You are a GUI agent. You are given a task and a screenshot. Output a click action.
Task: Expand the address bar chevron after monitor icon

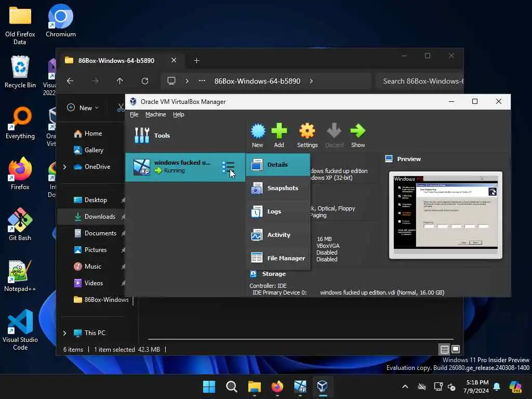click(x=187, y=81)
